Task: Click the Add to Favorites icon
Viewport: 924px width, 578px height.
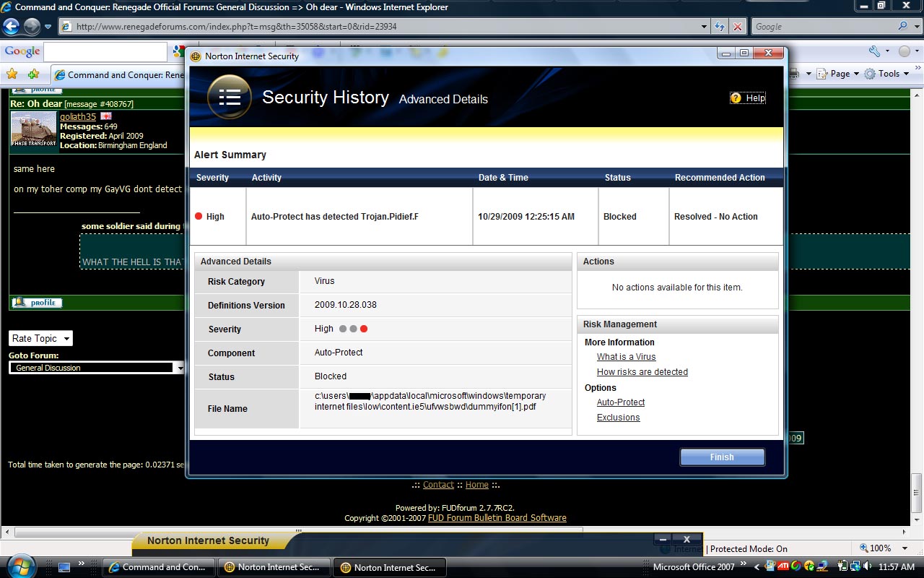Action: coord(33,74)
